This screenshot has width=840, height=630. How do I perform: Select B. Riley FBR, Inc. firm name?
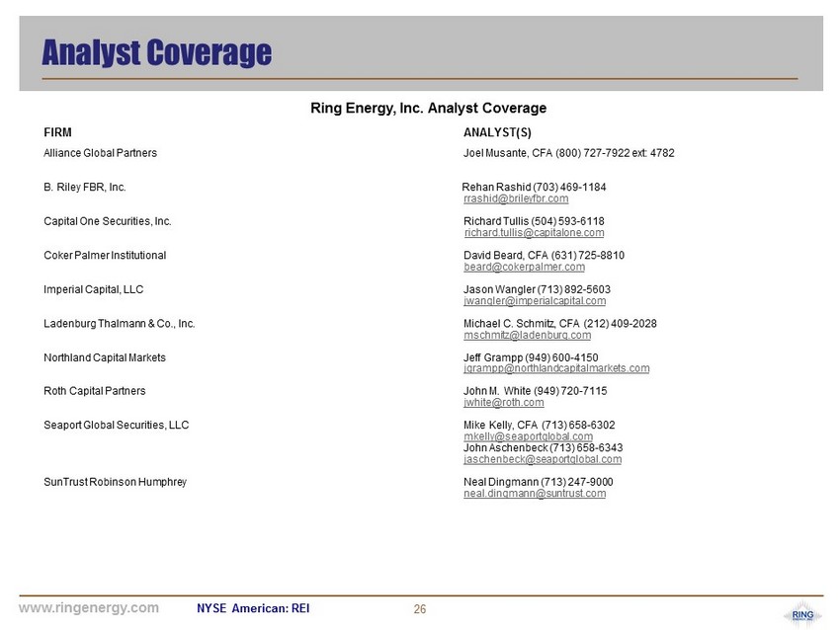pyautogui.click(x=85, y=188)
